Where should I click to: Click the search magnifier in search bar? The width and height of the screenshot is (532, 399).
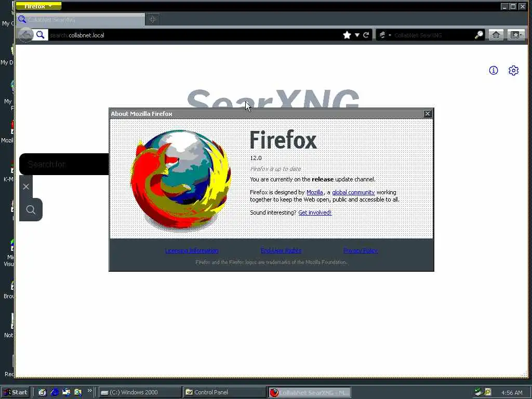click(478, 35)
